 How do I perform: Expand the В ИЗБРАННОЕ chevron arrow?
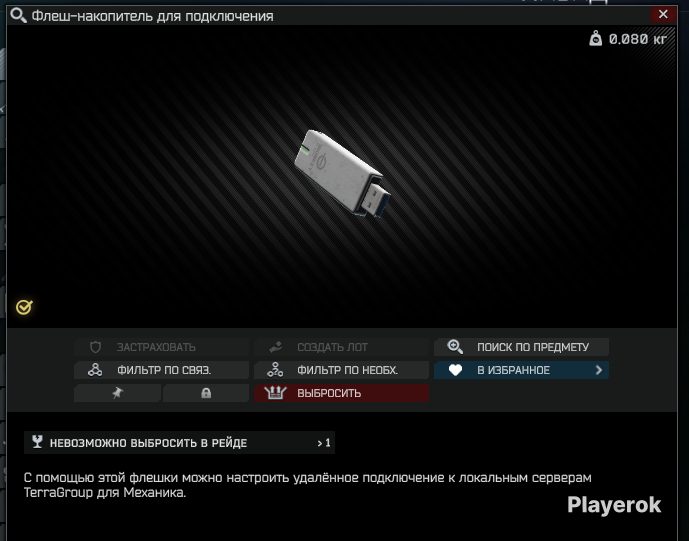click(x=598, y=370)
